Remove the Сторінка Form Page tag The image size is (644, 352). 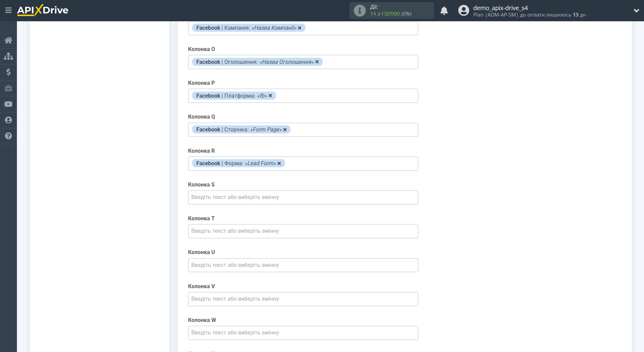(285, 130)
